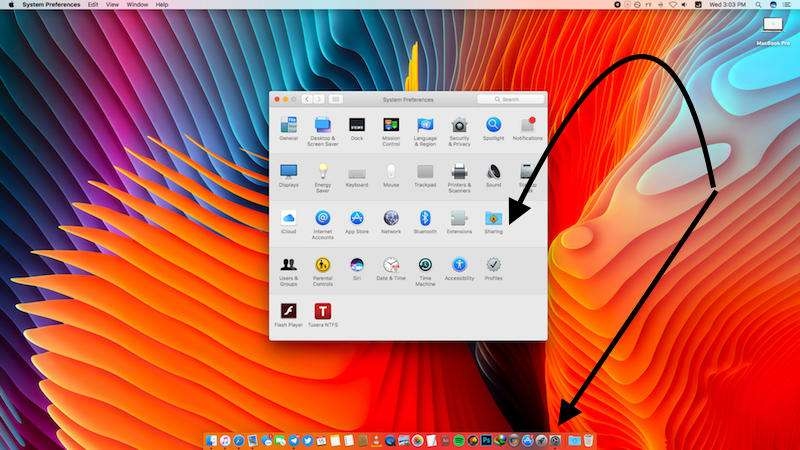Open the Time Machine pane
The height and width of the screenshot is (450, 800).
[x=425, y=265]
